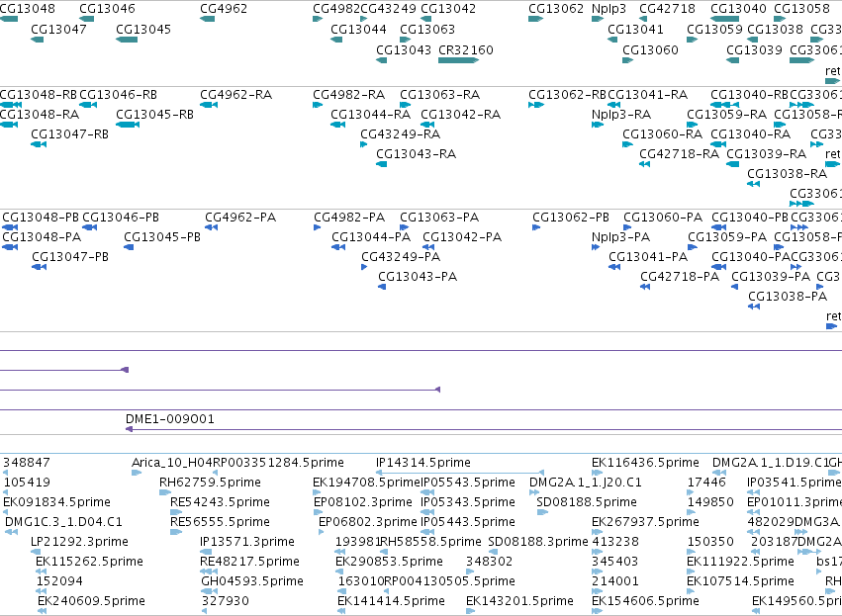Image resolution: width=842 pixels, height=616 pixels.
Task: Open gene CG13060 label
Action: pyautogui.click(x=650, y=49)
